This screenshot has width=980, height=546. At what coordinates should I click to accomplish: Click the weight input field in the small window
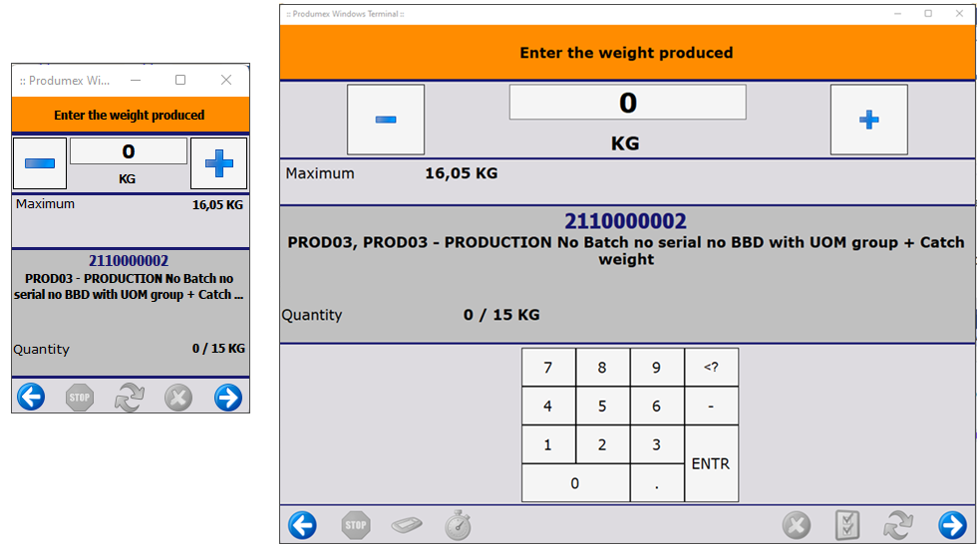(x=129, y=151)
